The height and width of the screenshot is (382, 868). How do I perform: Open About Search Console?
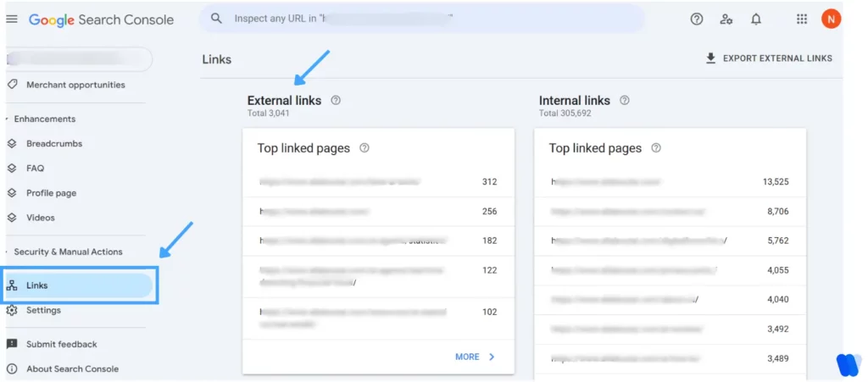[x=73, y=368]
